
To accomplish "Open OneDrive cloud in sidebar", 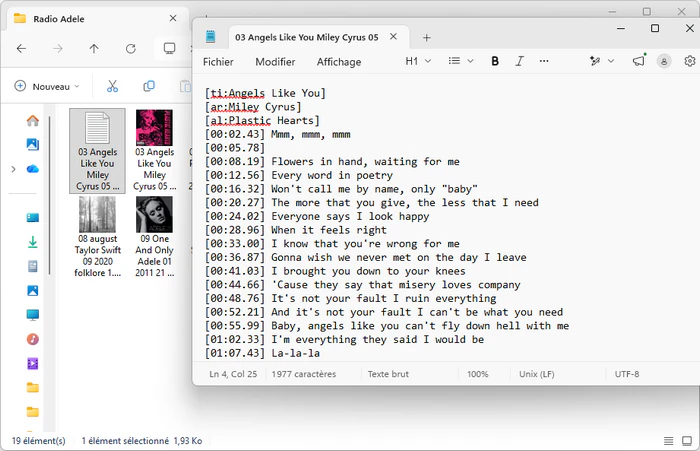I will pos(33,169).
